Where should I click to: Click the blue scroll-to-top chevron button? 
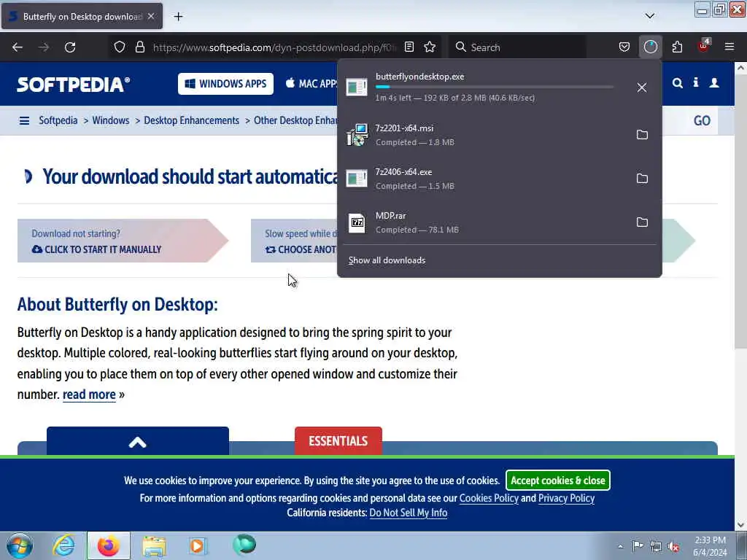point(138,441)
